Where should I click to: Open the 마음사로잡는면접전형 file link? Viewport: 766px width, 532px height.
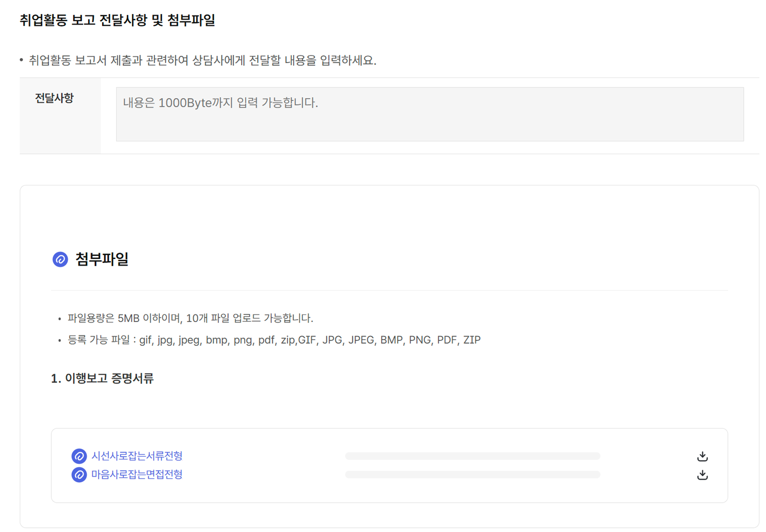[x=137, y=474]
